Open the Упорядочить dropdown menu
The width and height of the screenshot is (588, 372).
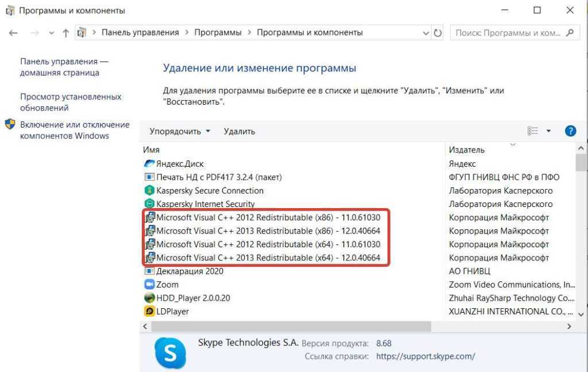pyautogui.click(x=180, y=131)
